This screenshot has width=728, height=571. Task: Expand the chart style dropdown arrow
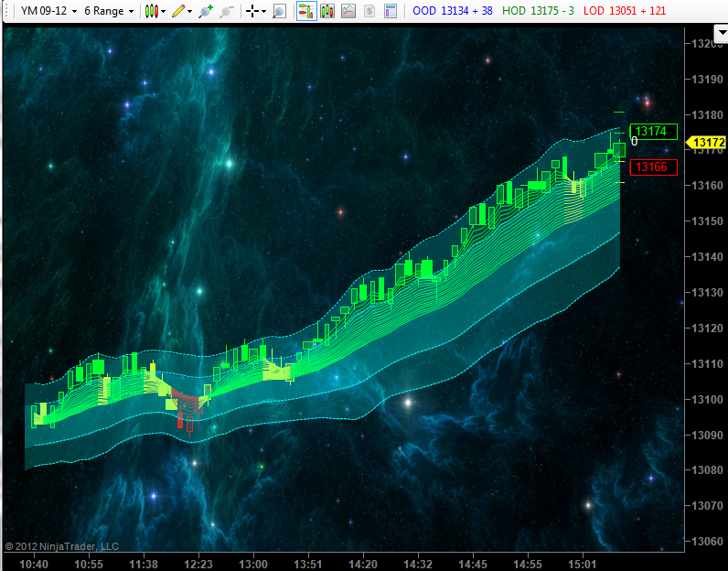(x=163, y=11)
